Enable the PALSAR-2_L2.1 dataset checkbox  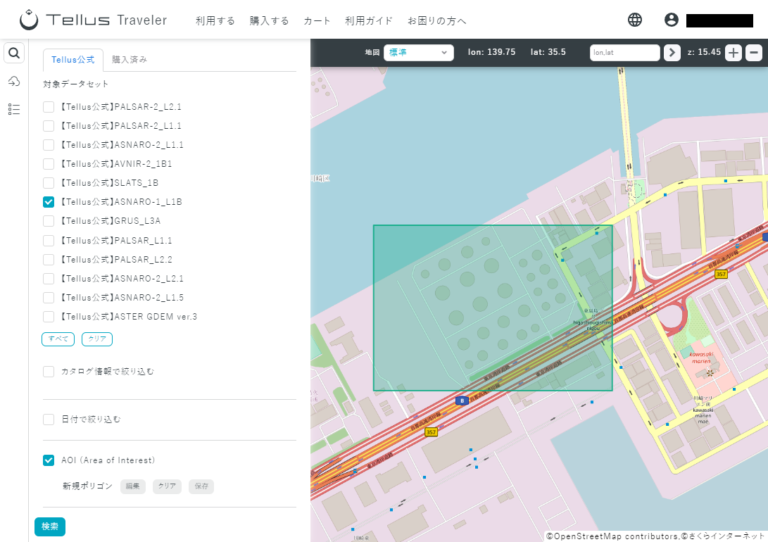[48, 107]
